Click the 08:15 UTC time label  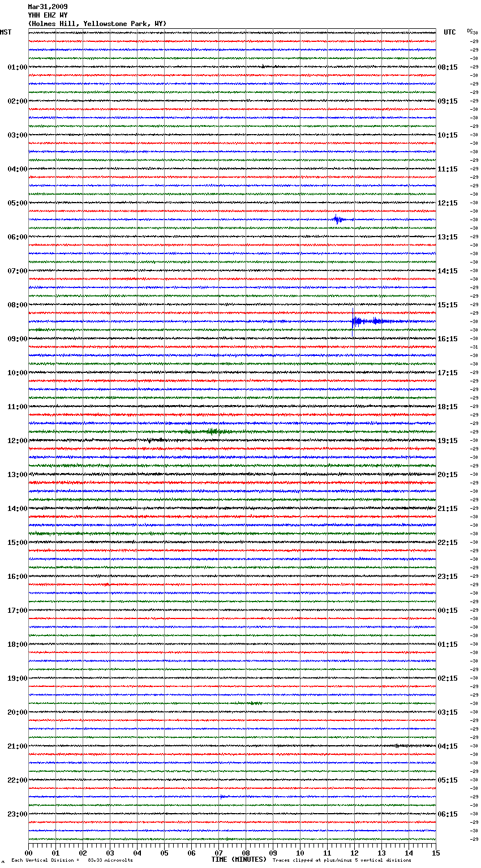click(448, 67)
